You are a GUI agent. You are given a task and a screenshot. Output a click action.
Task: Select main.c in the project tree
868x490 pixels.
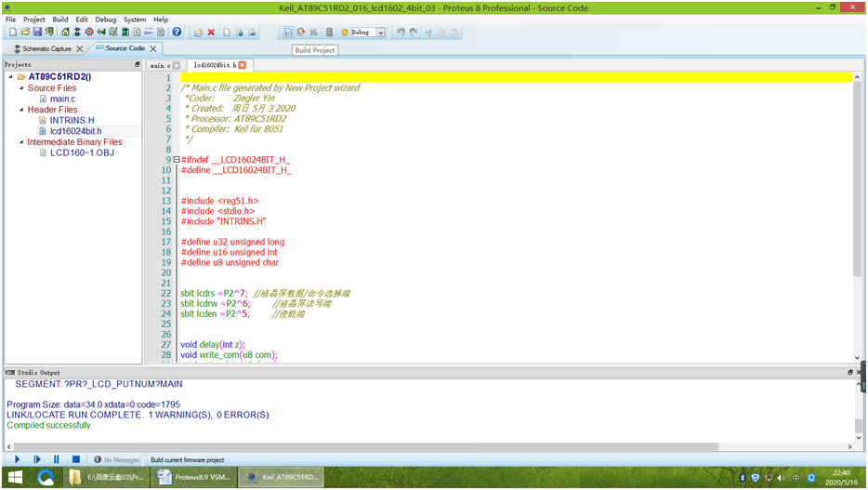62,99
